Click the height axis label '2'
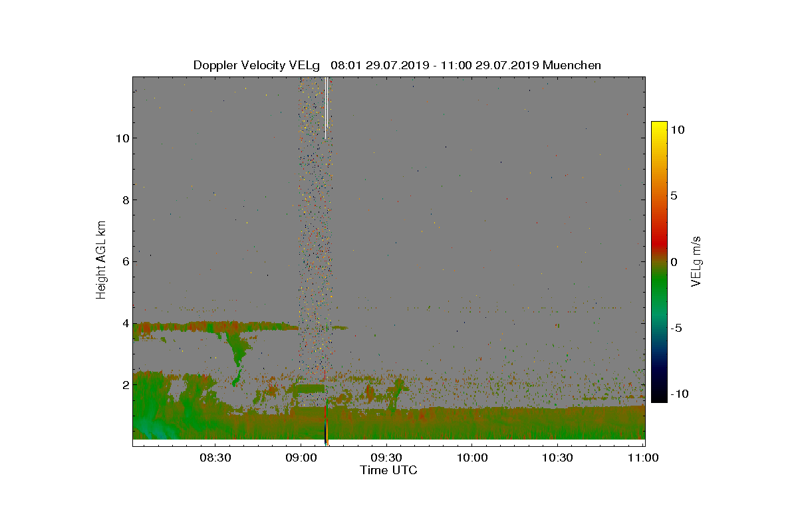 [125, 384]
